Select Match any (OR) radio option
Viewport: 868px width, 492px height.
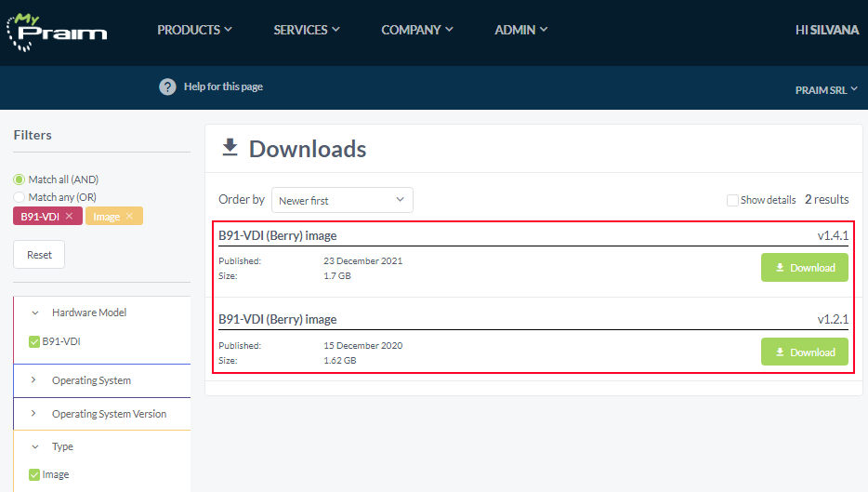20,197
